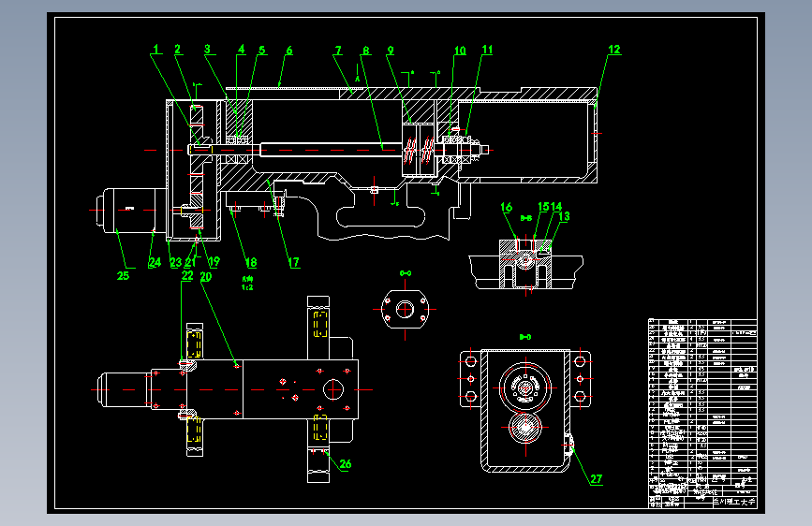Click the 1:2 scale annotation text

(x=247, y=287)
